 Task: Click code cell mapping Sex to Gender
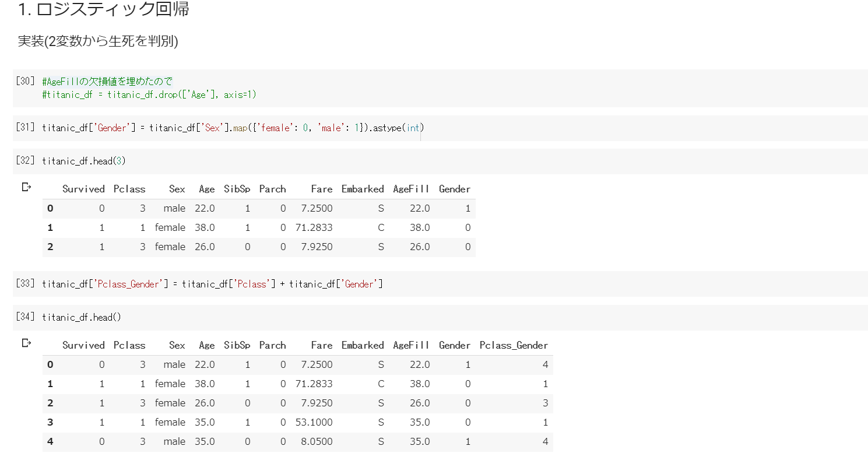[x=440, y=128]
